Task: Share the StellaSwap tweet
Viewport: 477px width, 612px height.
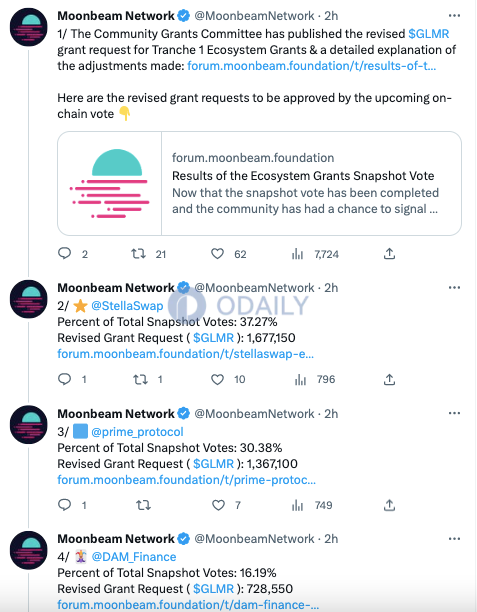Action: [389, 379]
